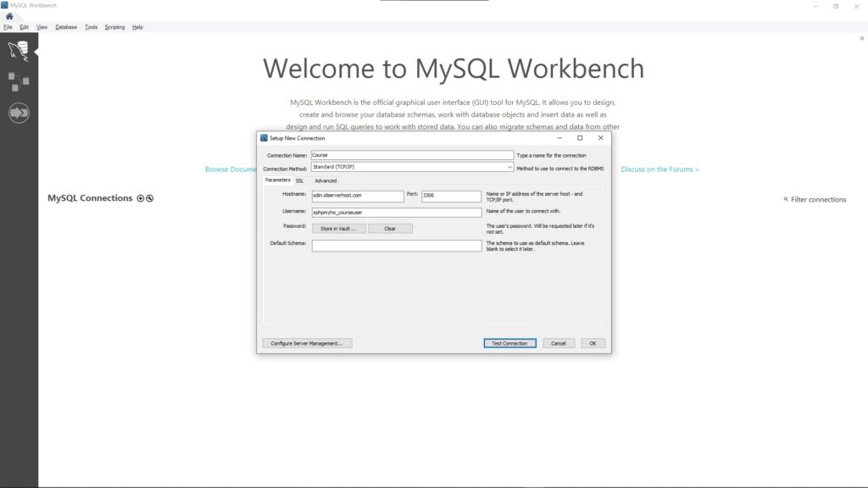868x488 pixels.
Task: Open Discuss on the Forums link
Action: 659,169
